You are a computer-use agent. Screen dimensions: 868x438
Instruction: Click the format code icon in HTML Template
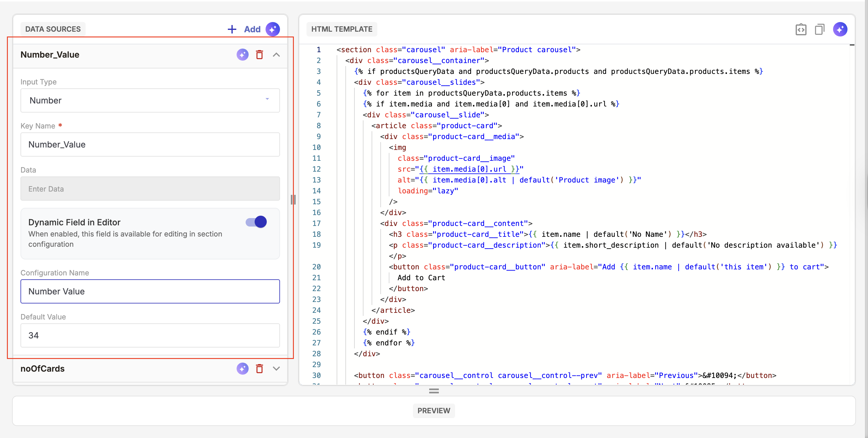800,29
